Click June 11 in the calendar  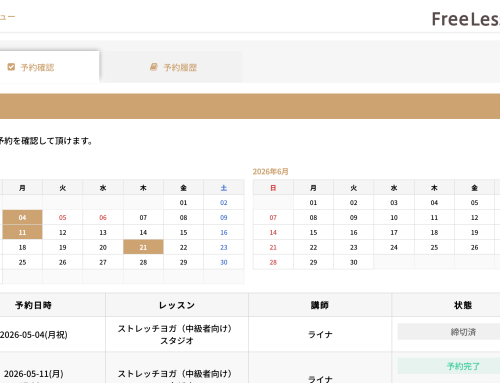(434, 218)
